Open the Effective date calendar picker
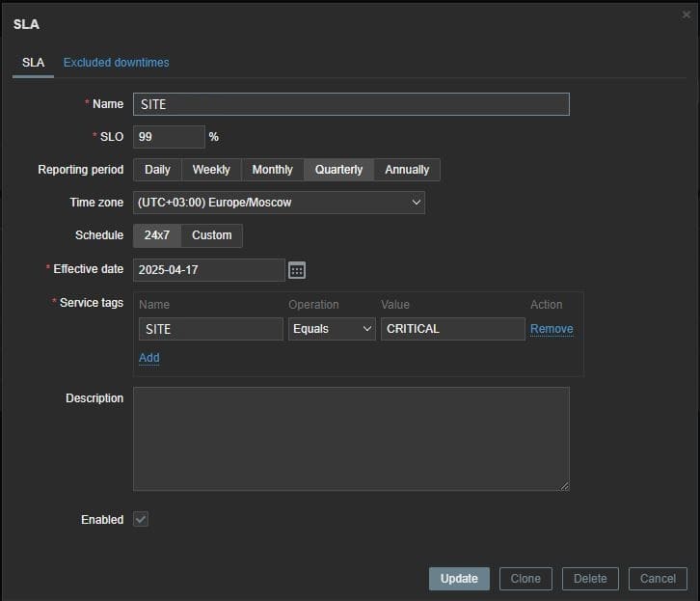 tap(297, 270)
